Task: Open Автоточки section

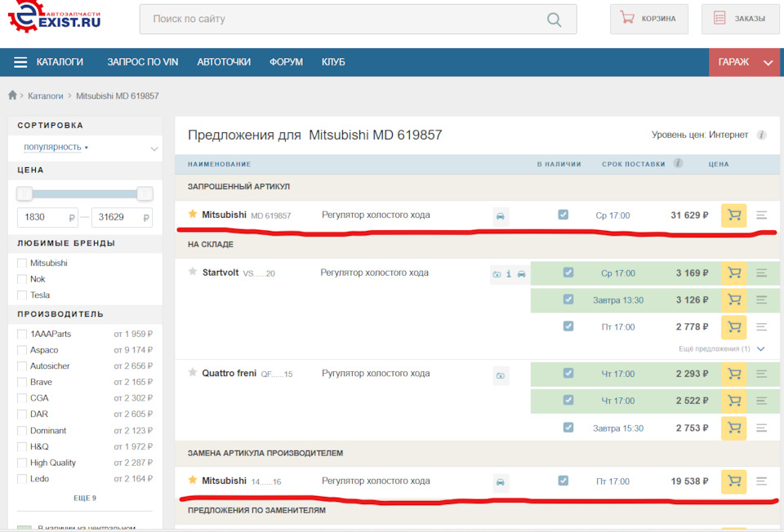Action: pos(224,62)
